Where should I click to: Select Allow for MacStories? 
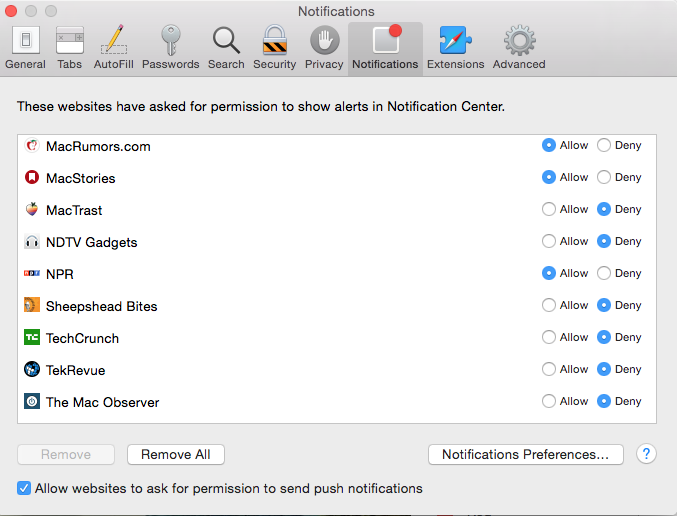(549, 177)
